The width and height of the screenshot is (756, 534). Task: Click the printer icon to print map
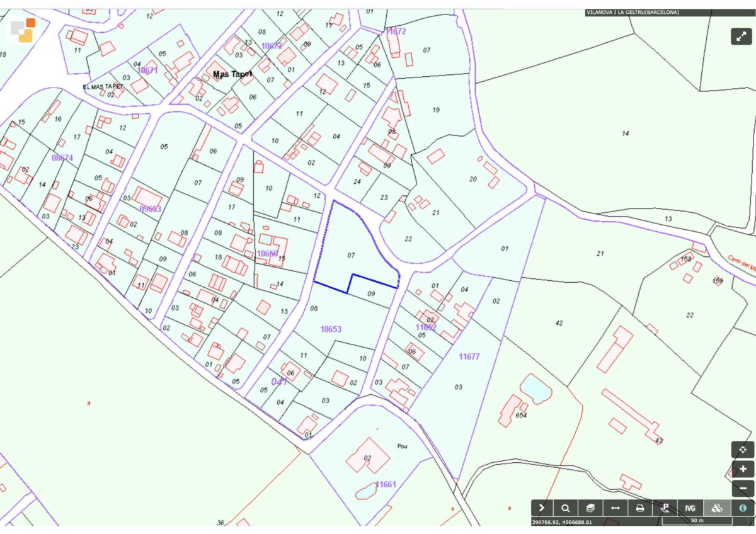click(x=640, y=508)
